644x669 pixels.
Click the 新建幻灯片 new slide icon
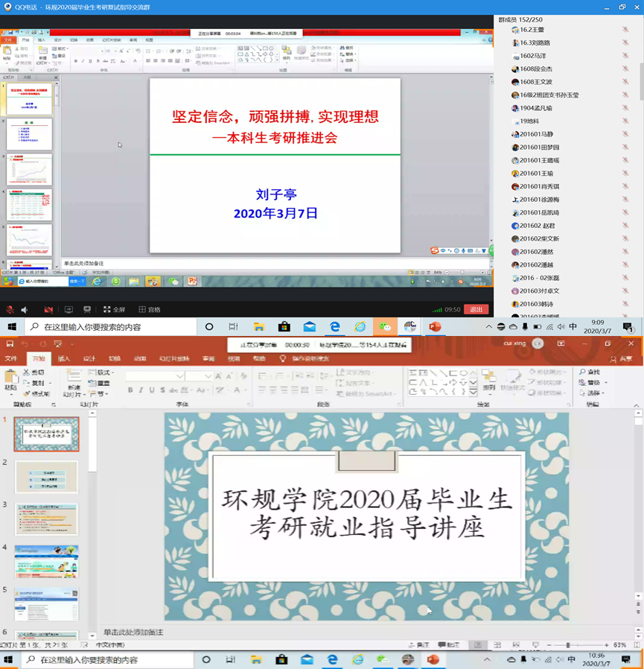73,378
